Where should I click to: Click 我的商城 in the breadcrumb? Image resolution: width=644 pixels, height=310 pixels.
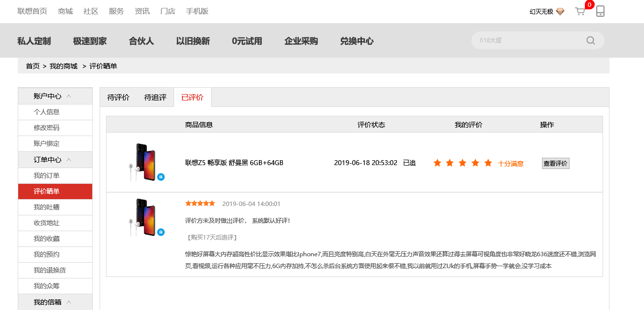[64, 66]
